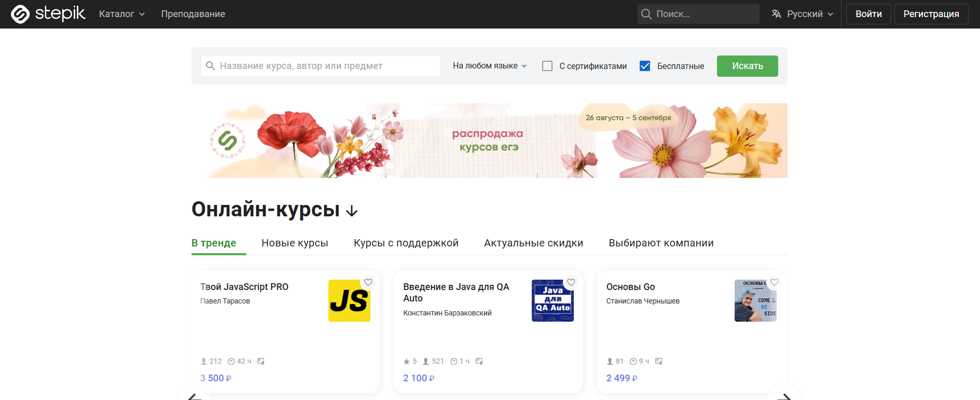
Task: Expand the На любом языке dropdown
Action: 490,66
